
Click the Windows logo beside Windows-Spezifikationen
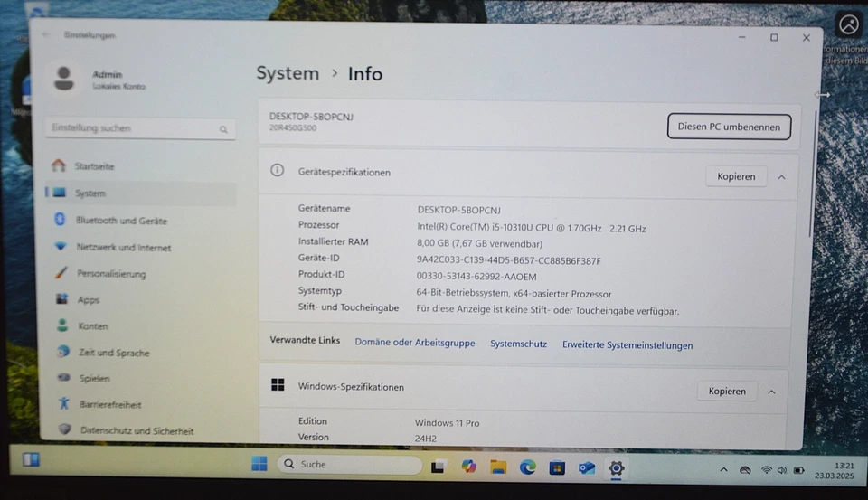278,385
